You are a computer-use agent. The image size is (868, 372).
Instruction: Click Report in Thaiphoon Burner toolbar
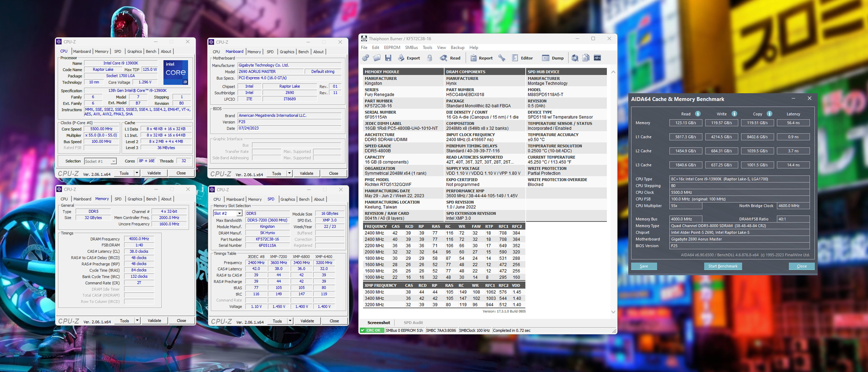click(482, 58)
